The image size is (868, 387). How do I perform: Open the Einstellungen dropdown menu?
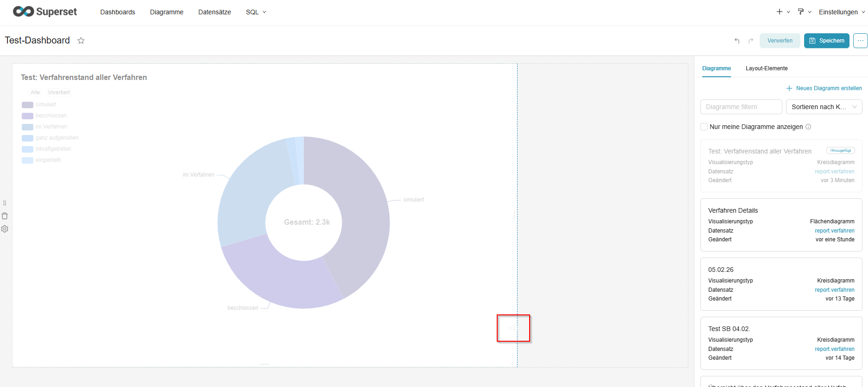tap(841, 12)
